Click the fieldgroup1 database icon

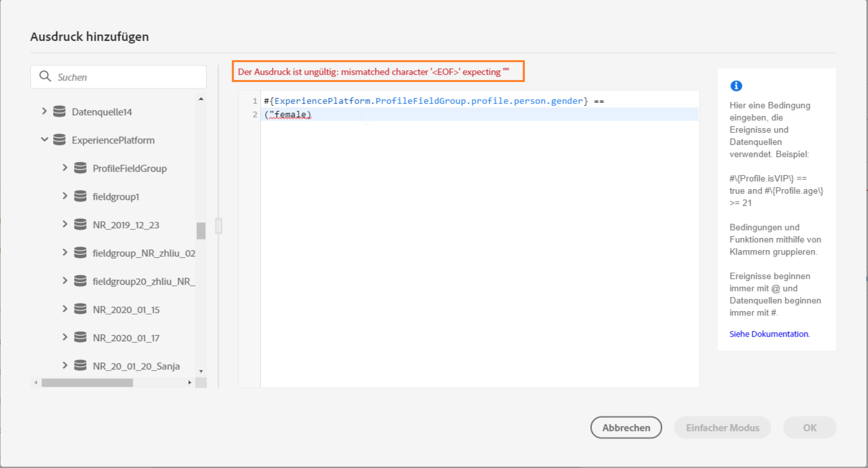pyautogui.click(x=80, y=196)
